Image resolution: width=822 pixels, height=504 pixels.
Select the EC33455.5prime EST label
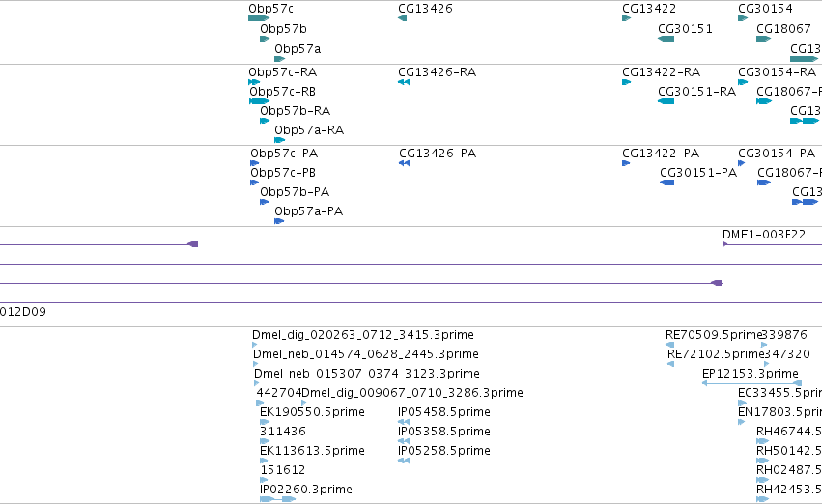[779, 393]
